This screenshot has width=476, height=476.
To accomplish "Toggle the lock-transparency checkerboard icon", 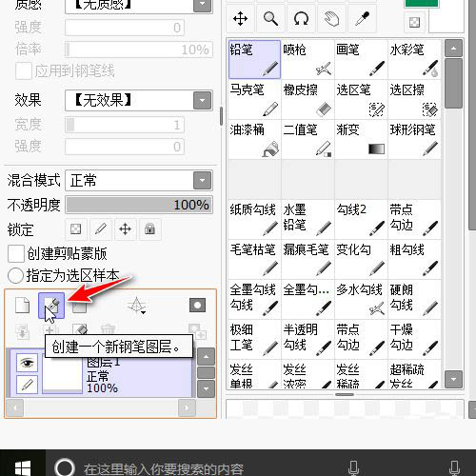I will coord(75,229).
